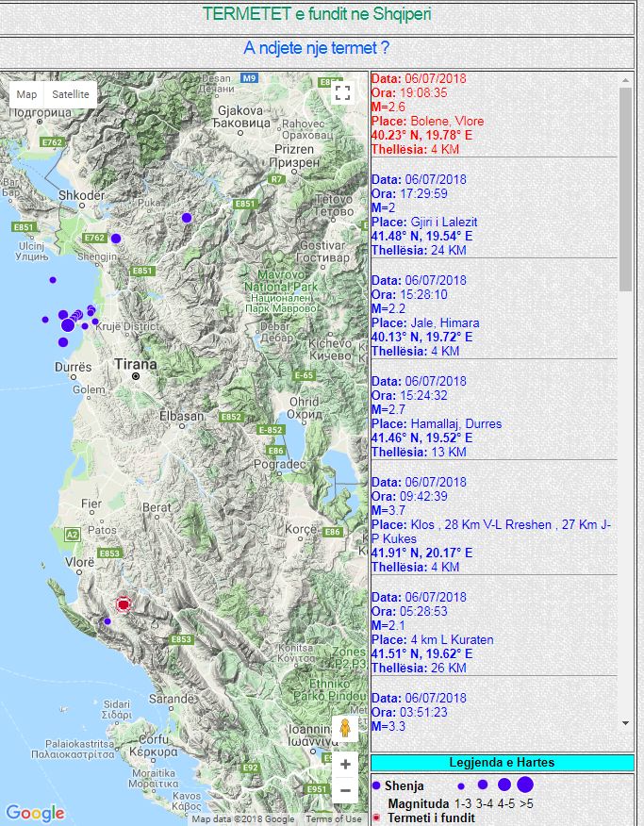The height and width of the screenshot is (826, 644).
Task: Zoom out the map with minus button
Action: (x=345, y=790)
